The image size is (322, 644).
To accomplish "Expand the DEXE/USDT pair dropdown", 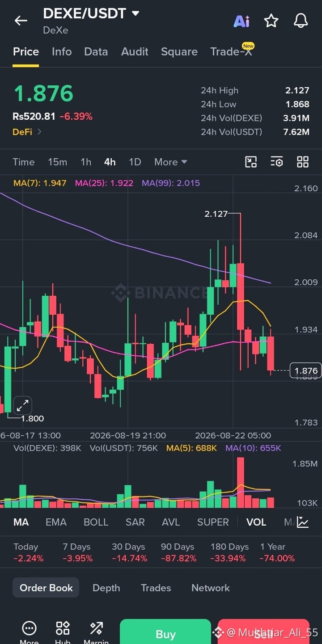I will pos(136,14).
